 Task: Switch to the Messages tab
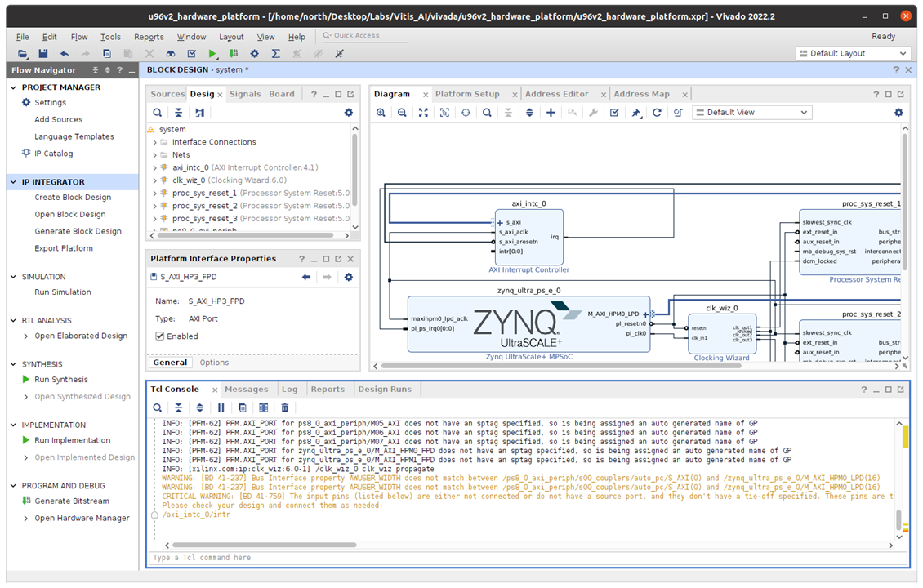[246, 390]
